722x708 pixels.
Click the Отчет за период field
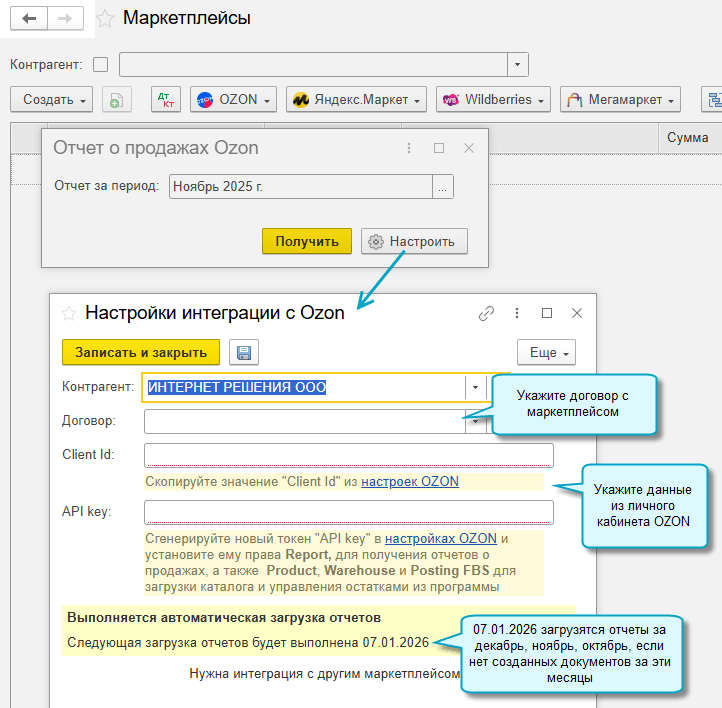301,186
